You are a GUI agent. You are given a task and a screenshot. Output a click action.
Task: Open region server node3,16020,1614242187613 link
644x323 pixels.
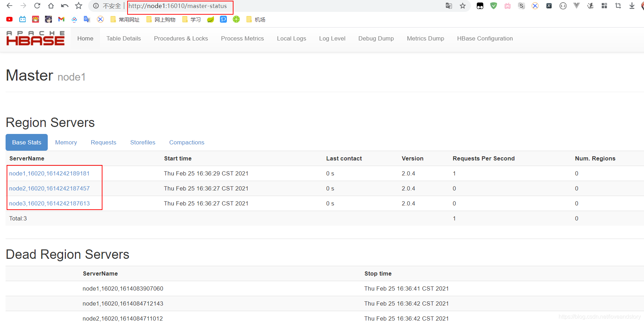tap(49, 203)
